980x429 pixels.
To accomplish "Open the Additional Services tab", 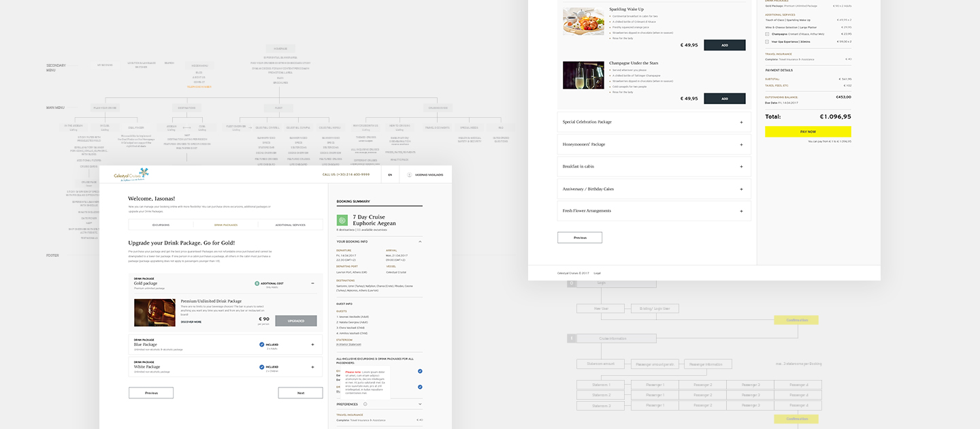I will (x=291, y=225).
